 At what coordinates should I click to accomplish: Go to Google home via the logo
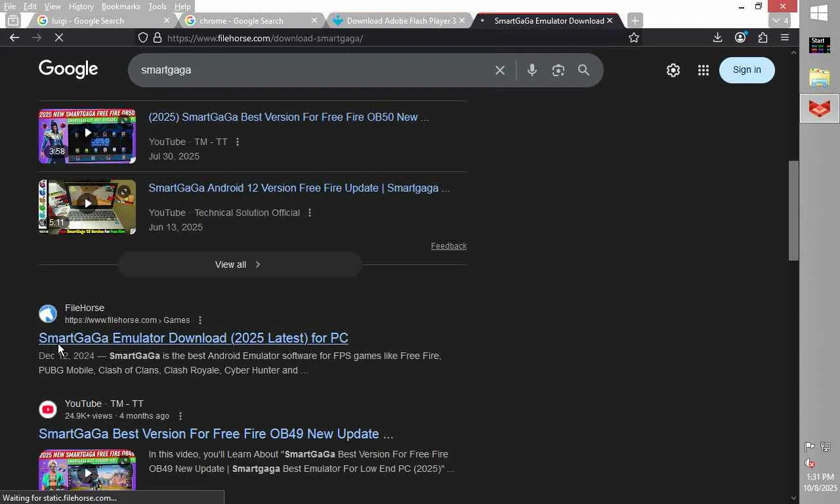[68, 69]
